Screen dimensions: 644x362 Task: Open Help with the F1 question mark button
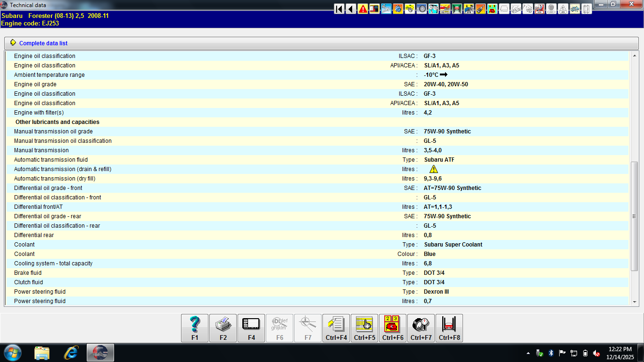195,328
